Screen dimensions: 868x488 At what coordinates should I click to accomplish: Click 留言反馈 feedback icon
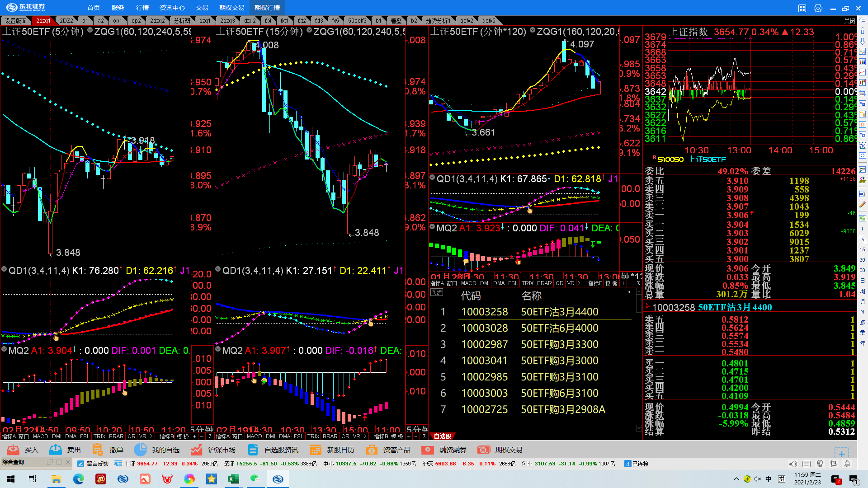81,464
